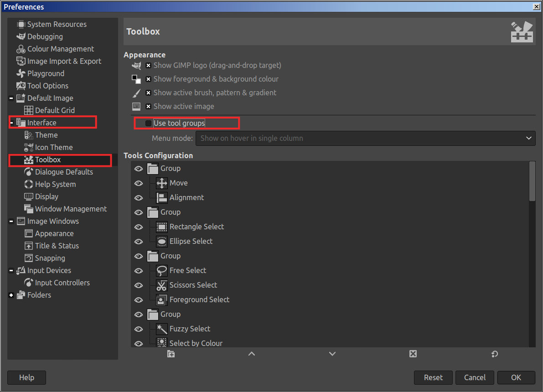Image resolution: width=543 pixels, height=392 pixels.
Task: Click the Fuzzy Select tool icon
Action: click(162, 329)
